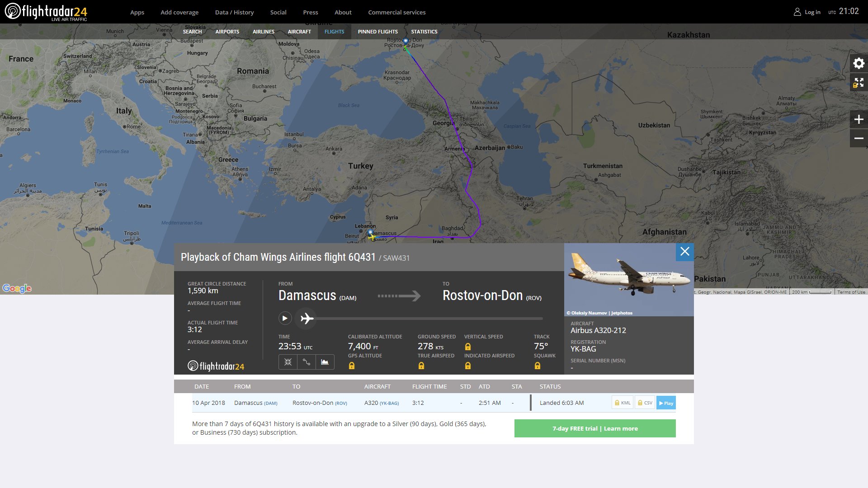
Task: Download locked KML file
Action: point(622,403)
